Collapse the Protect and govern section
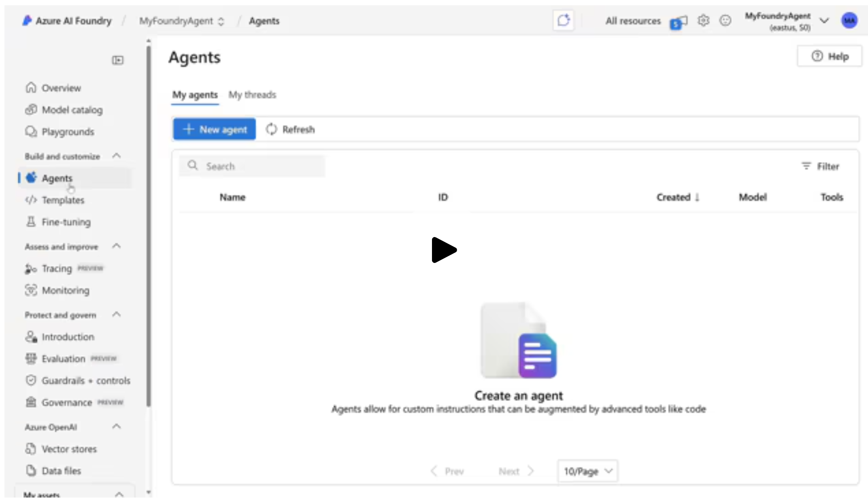The width and height of the screenshot is (868, 502). (117, 315)
